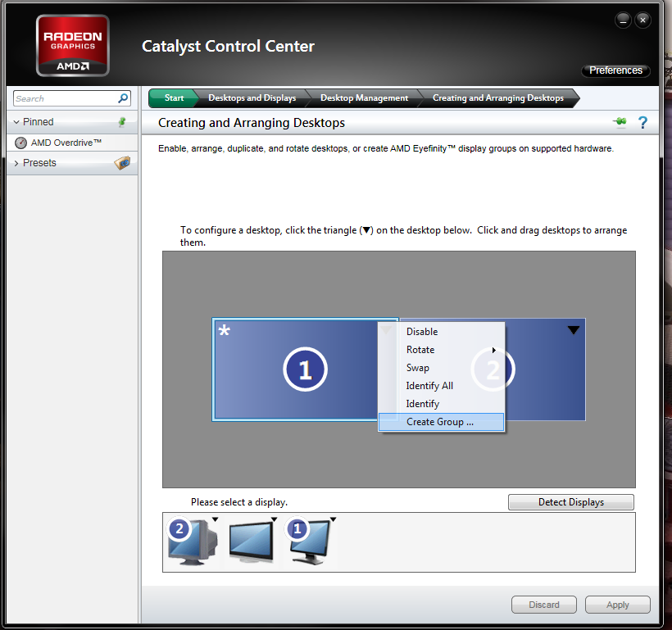672x630 pixels.
Task: Minimize the Catalyst Control Center window
Action: tap(623, 20)
